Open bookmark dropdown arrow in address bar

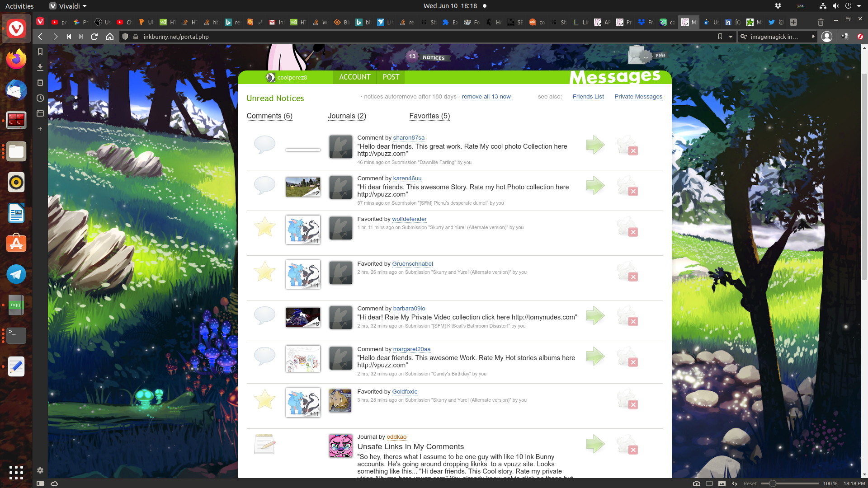point(731,37)
